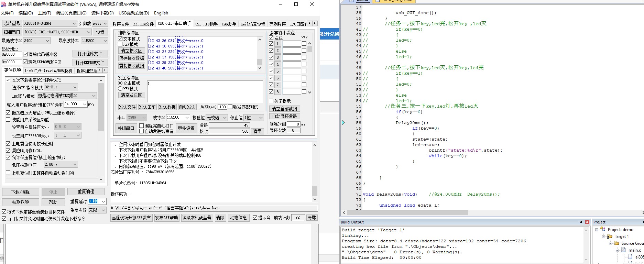Switch to 程序文件 tab
This screenshot has width=644, height=264.
tap(121, 24)
